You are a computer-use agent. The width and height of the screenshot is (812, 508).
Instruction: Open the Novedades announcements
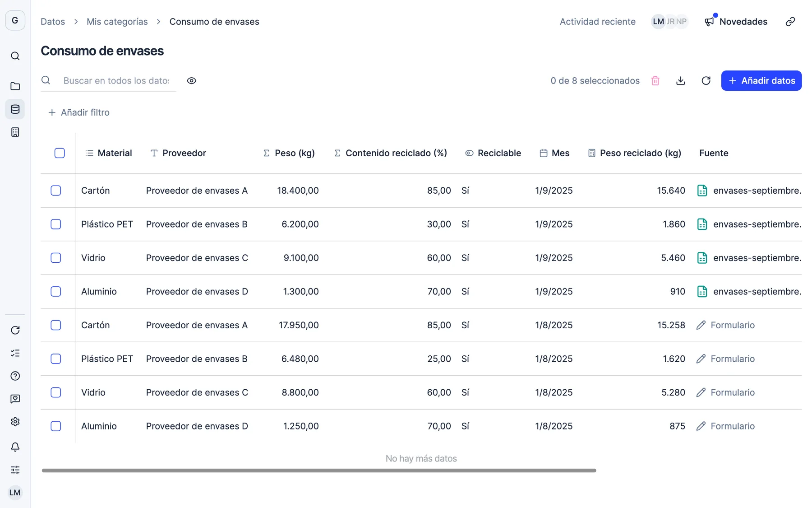736,22
